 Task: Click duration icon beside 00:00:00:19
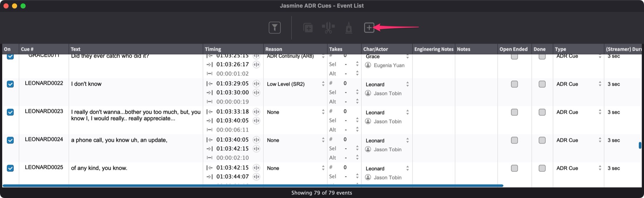[x=210, y=102]
